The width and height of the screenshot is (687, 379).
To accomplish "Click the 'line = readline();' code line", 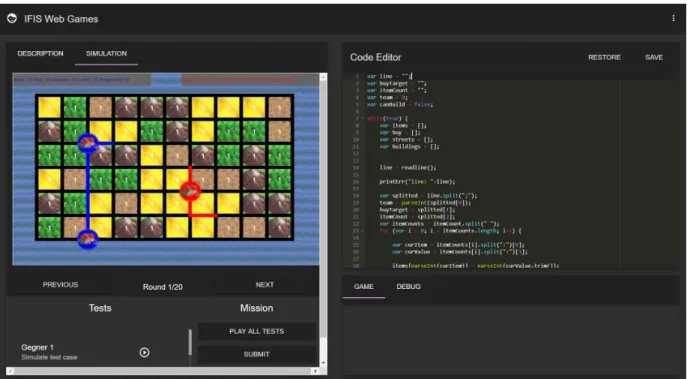I will click(x=408, y=168).
